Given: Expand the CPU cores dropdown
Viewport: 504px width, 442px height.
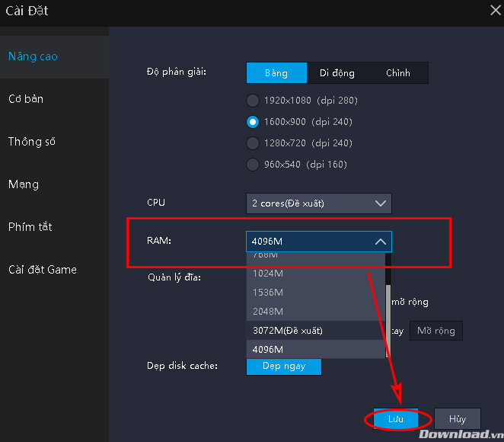Looking at the screenshot, I should click(318, 203).
